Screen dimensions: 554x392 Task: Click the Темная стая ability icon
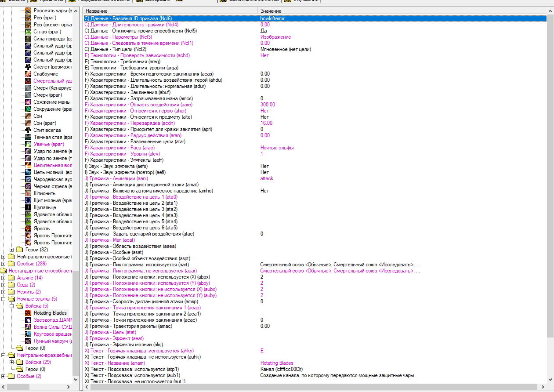click(x=28, y=137)
